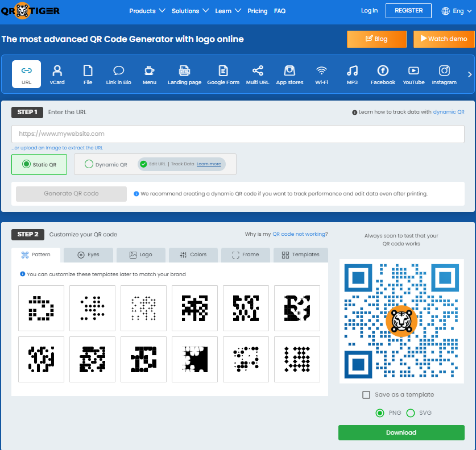Screen dimensions: 476x450
Task: Enable Save as a template checkbox
Action: coord(366,395)
